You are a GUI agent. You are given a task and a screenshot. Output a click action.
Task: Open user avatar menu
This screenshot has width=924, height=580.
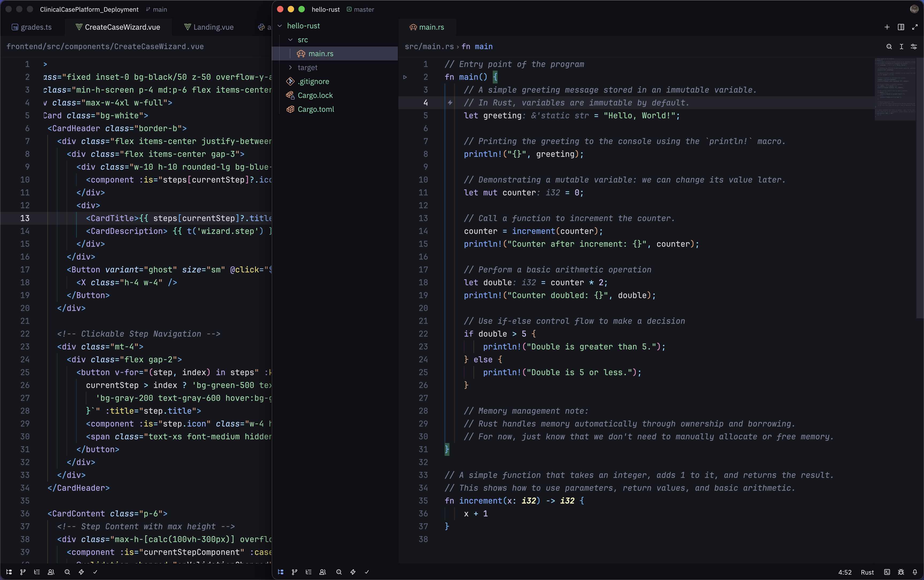(x=914, y=9)
